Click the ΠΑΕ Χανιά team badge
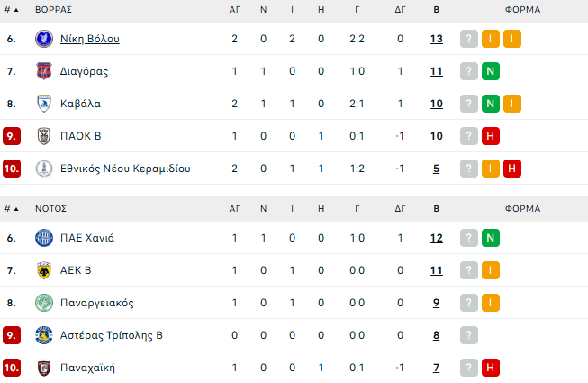Image resolution: width=588 pixels, height=383 pixels. click(x=43, y=239)
